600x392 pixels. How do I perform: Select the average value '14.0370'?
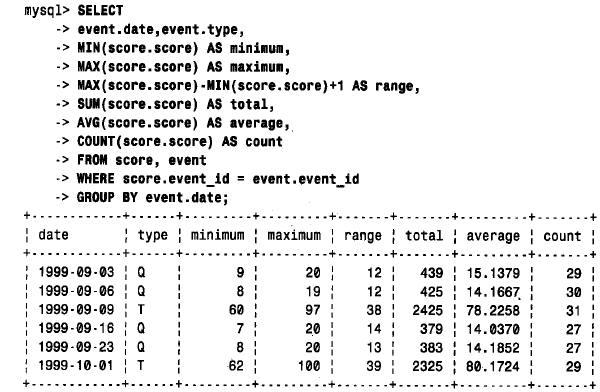click(x=493, y=329)
